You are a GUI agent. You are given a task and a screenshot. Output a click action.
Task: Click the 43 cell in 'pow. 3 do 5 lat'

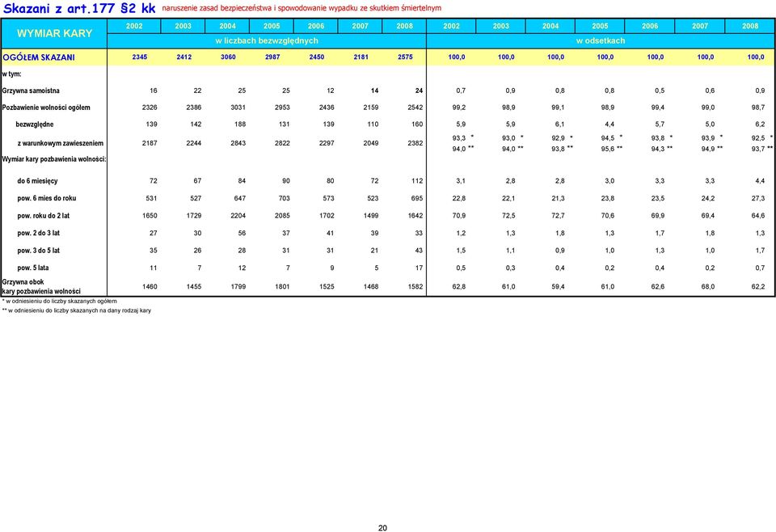(419, 250)
